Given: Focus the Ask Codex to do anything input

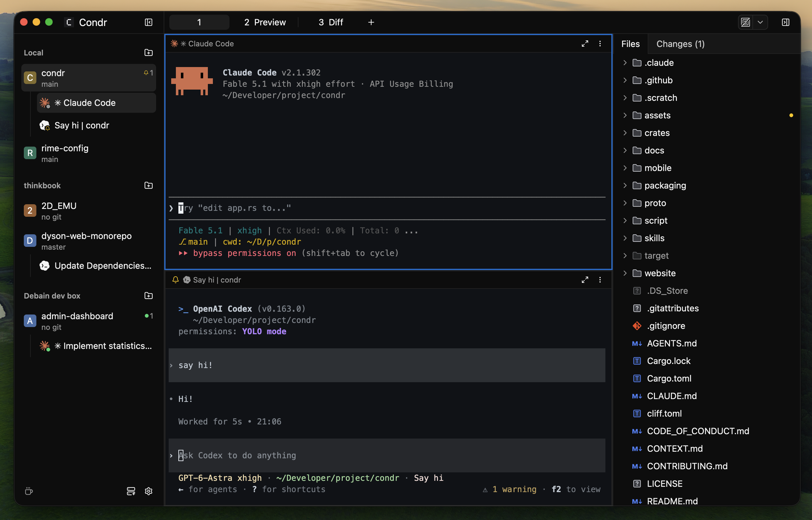Looking at the screenshot, I should (387, 455).
